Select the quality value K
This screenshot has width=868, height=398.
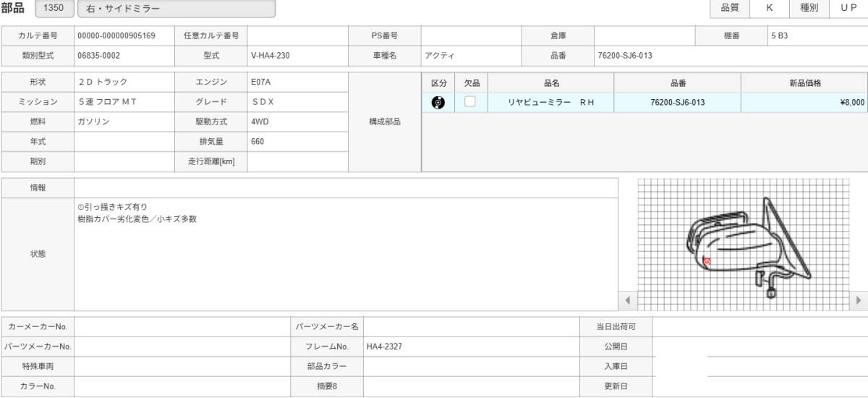click(x=769, y=7)
